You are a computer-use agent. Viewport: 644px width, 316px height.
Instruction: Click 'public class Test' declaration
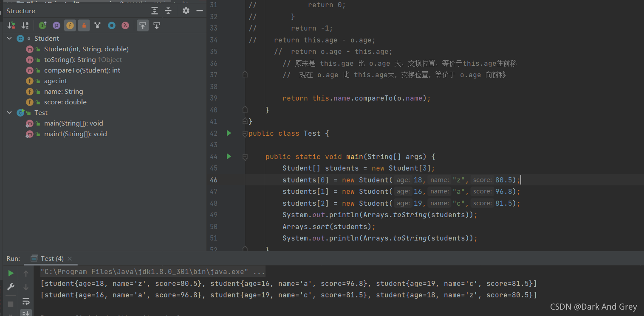point(285,133)
